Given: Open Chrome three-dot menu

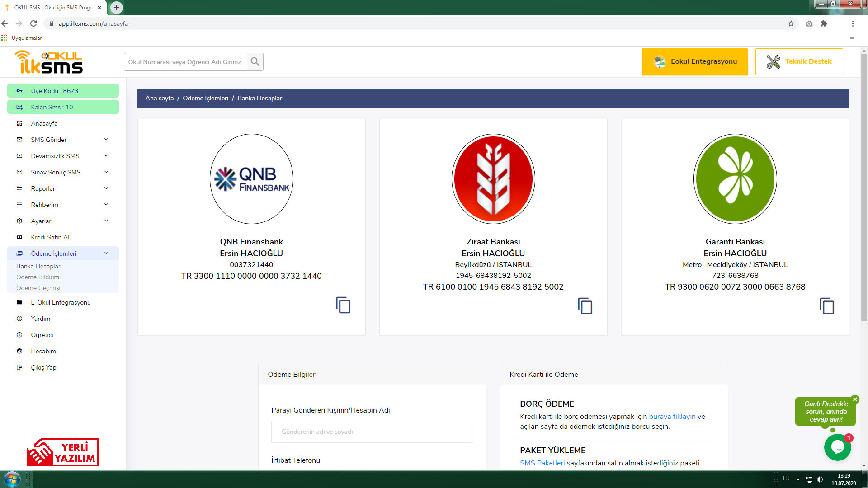Looking at the screenshot, I should (853, 23).
